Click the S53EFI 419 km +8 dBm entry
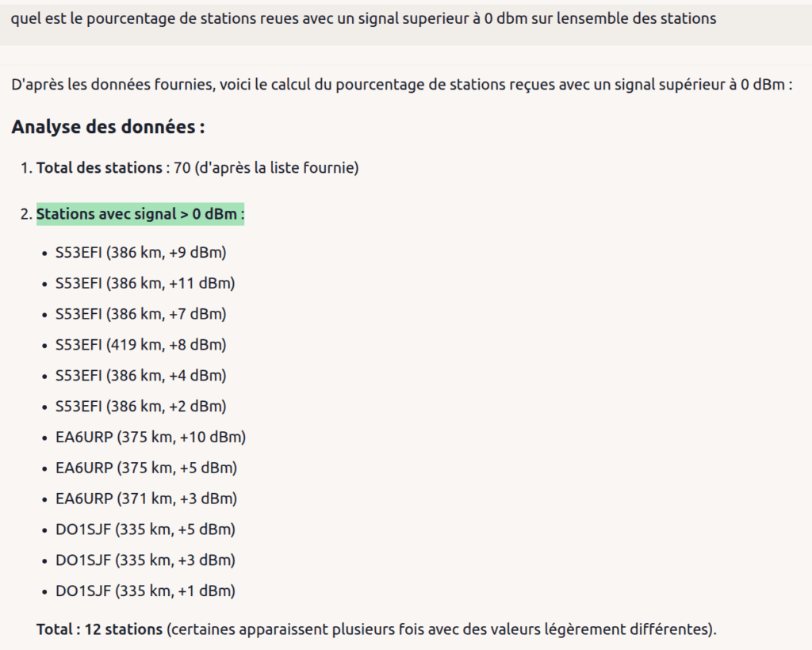This screenshot has width=812, height=650. (141, 345)
